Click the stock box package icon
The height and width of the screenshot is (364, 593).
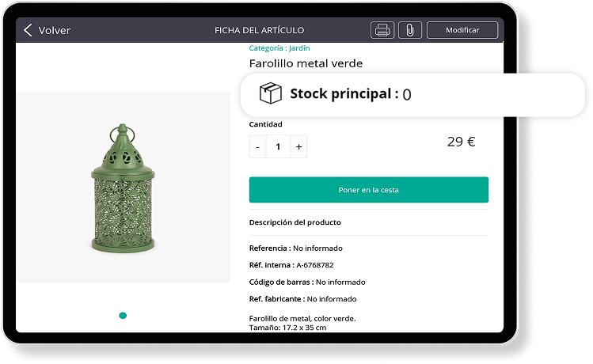pyautogui.click(x=271, y=94)
